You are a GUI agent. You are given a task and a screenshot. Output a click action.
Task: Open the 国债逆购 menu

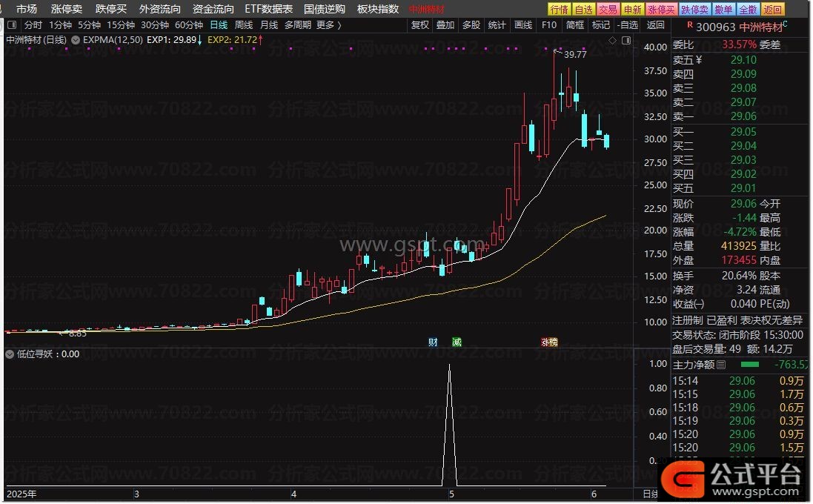pos(325,10)
